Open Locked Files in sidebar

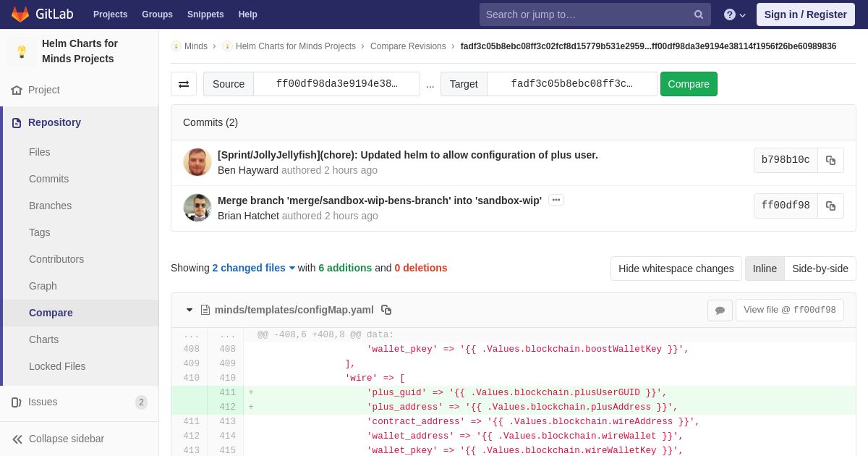[57, 366]
